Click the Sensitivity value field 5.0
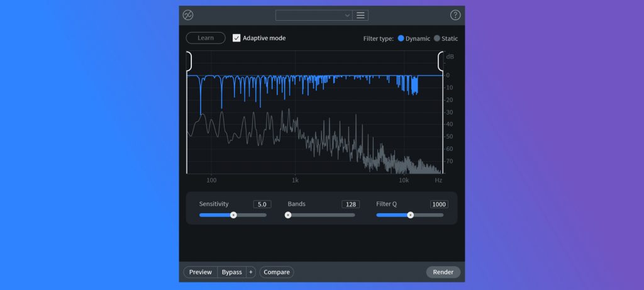This screenshot has height=290, width=644. [x=262, y=204]
